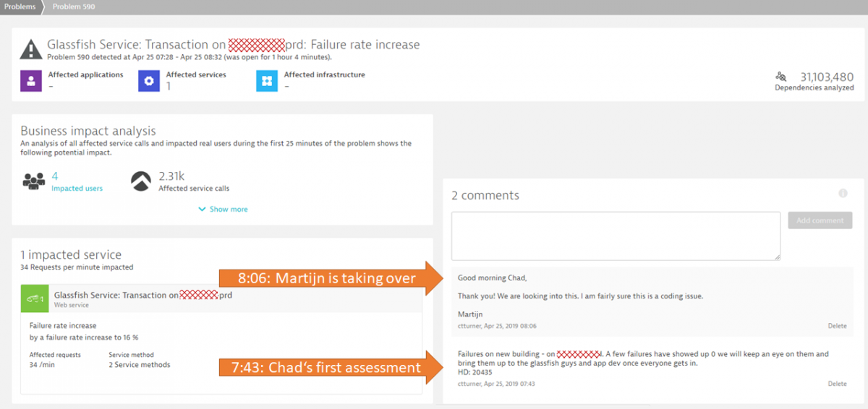Open the Glassfish Service impacted service header
The image size is (868, 409).
[143, 295]
